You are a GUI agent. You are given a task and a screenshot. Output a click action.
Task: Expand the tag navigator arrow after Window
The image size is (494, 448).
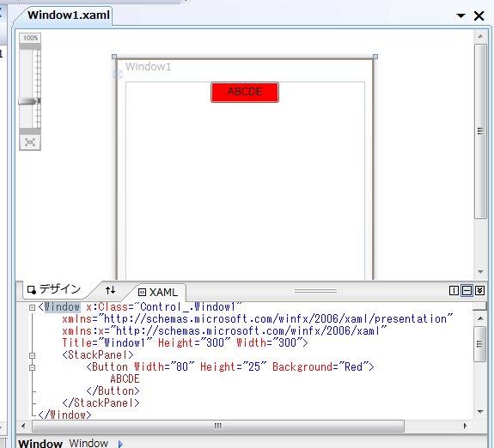pyautogui.click(x=120, y=444)
